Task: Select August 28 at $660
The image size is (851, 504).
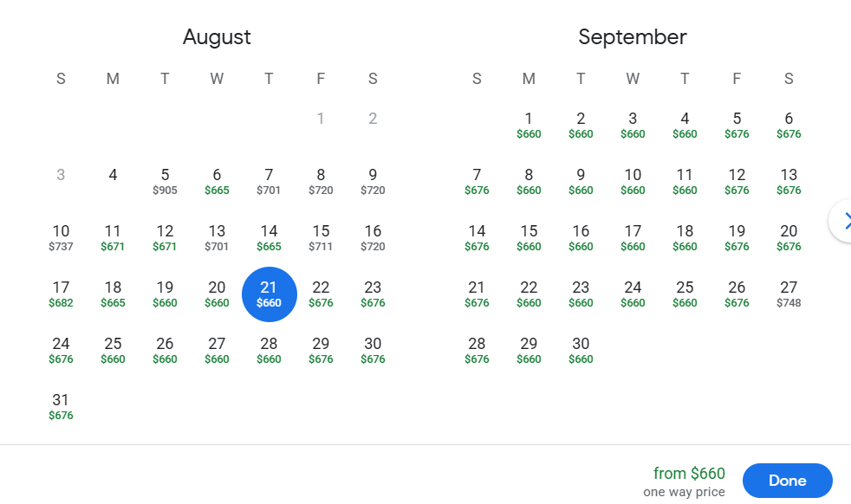Action: click(x=269, y=350)
